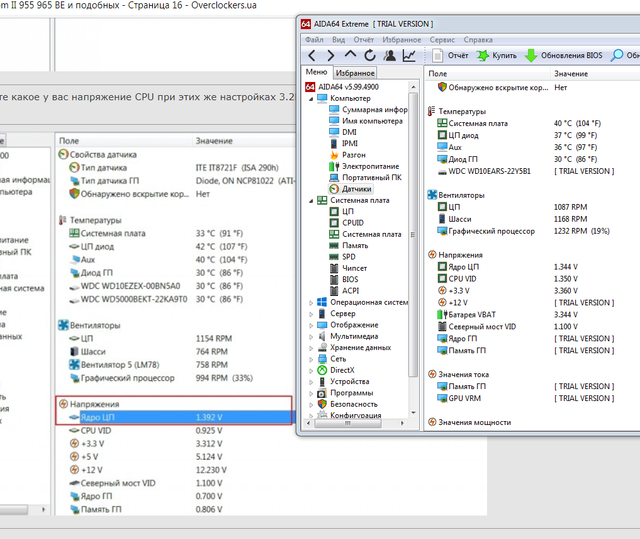Select the Северный мост VID 1.100 V row in AIDA64
This screenshot has height=539, width=640.
pos(531,327)
